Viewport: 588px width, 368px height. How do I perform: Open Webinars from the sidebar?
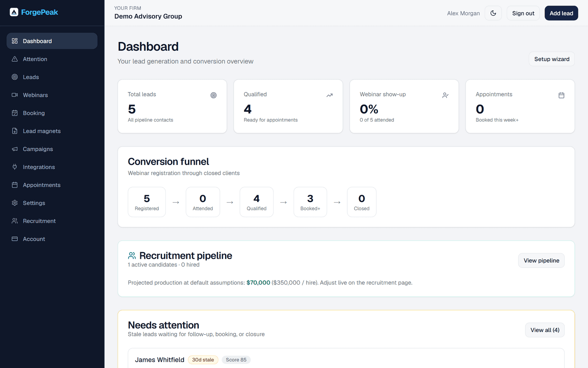pos(52,95)
